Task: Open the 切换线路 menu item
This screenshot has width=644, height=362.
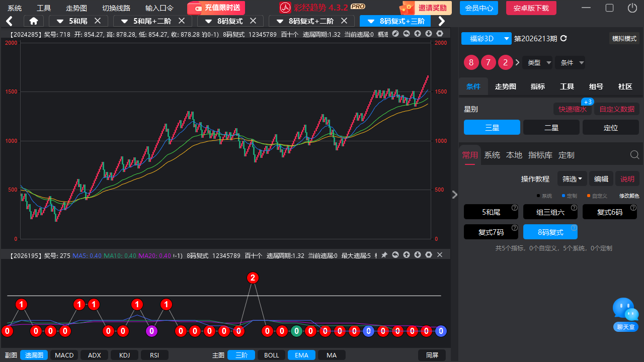Action: pos(116,8)
